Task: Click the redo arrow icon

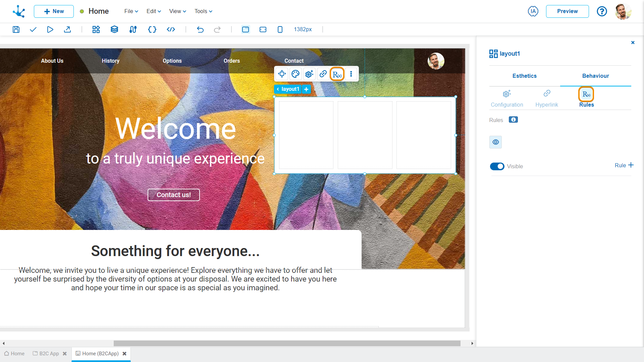Action: coord(218,29)
